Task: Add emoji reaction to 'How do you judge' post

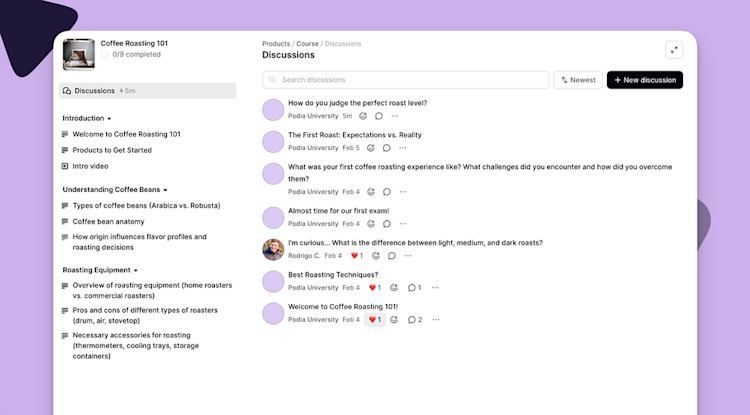Action: 363,116
